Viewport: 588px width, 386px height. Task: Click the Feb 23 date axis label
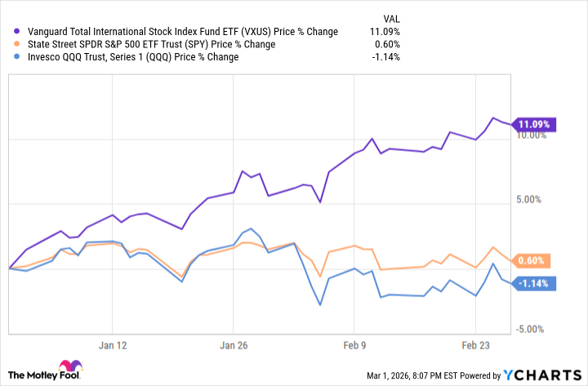475,345
